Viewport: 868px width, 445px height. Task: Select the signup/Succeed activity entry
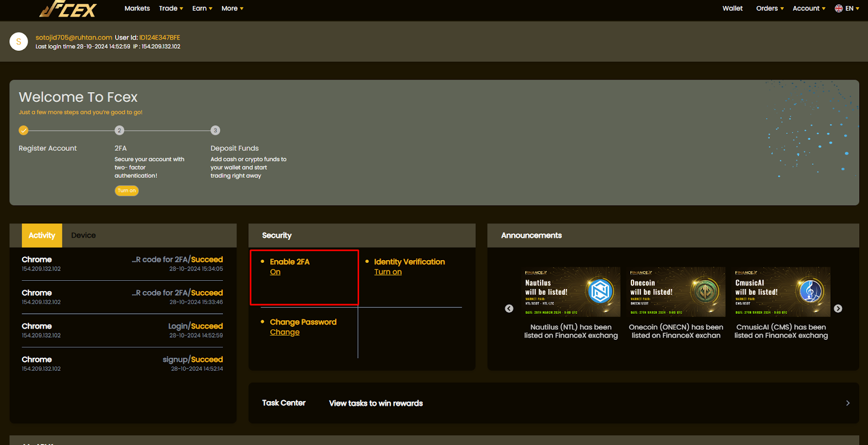coord(123,364)
